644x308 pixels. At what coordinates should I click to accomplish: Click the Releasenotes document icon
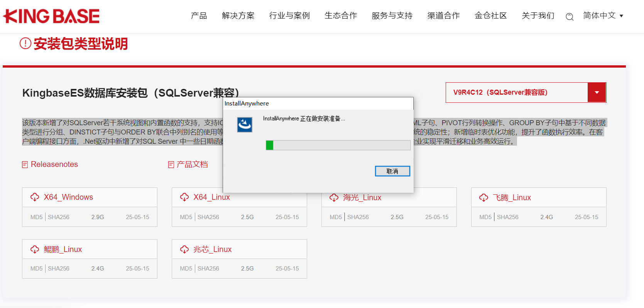pos(25,165)
